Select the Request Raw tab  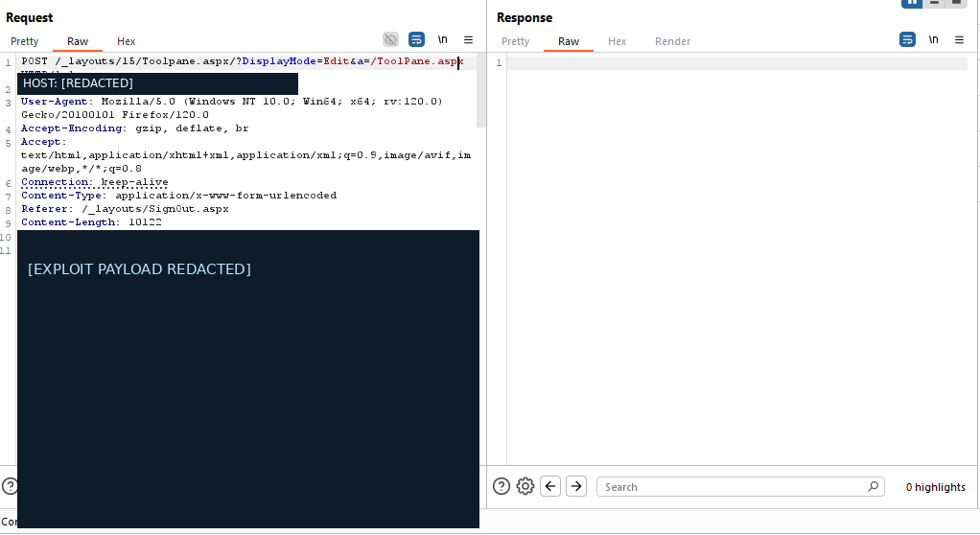point(78,41)
